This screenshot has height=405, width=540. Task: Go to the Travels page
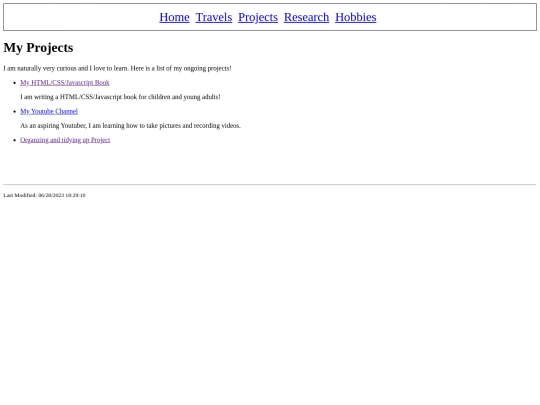click(214, 17)
